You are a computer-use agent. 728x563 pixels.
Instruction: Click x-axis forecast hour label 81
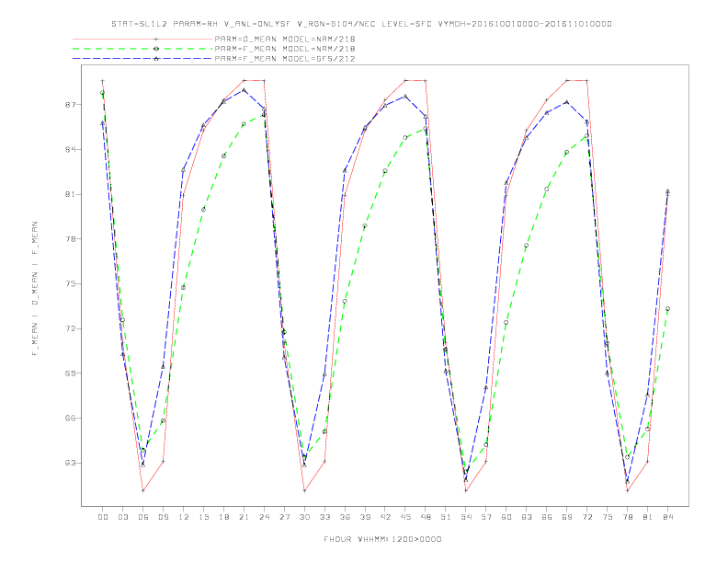coord(647,517)
